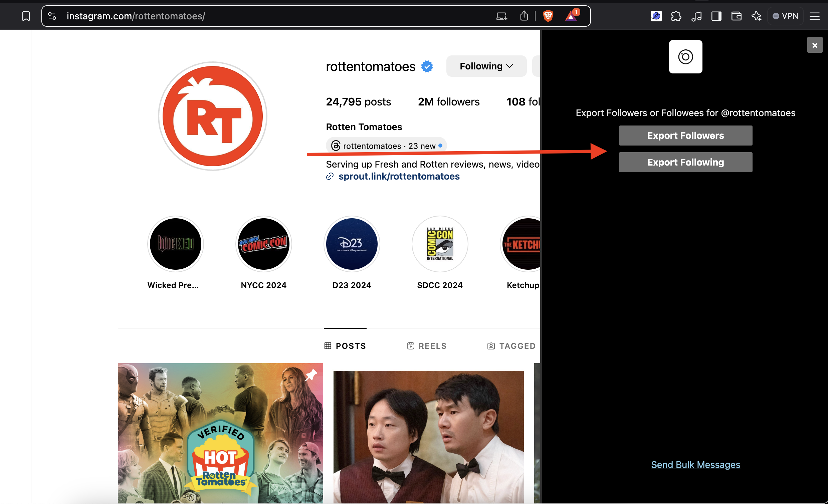The width and height of the screenshot is (828, 504).
Task: Click the 24,795 posts count
Action: point(359,102)
